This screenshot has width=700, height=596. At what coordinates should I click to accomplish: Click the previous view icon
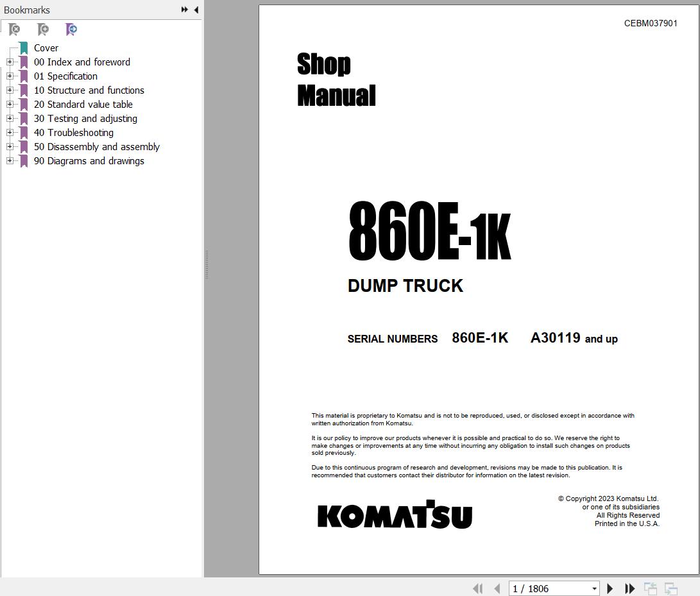tap(650, 588)
